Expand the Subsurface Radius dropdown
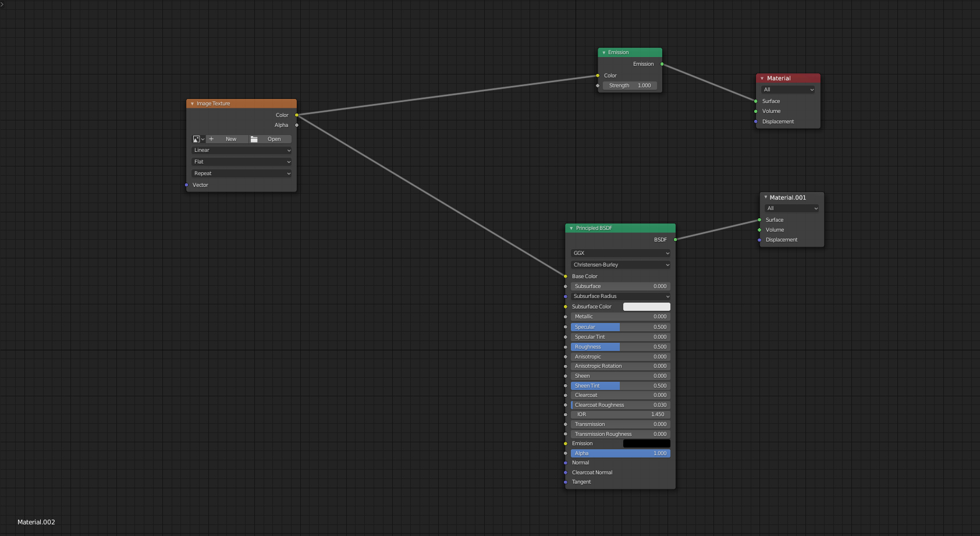This screenshot has width=980, height=536. [x=620, y=296]
